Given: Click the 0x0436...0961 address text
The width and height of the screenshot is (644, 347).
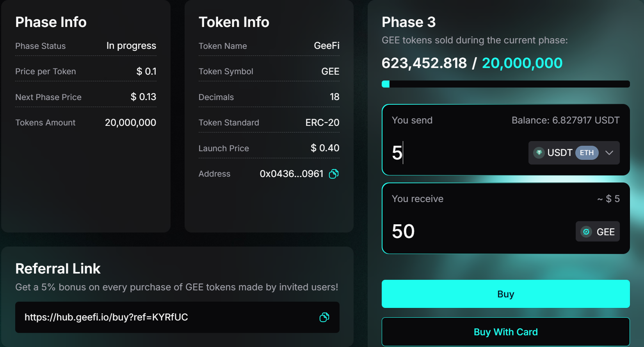Looking at the screenshot, I should click(292, 174).
